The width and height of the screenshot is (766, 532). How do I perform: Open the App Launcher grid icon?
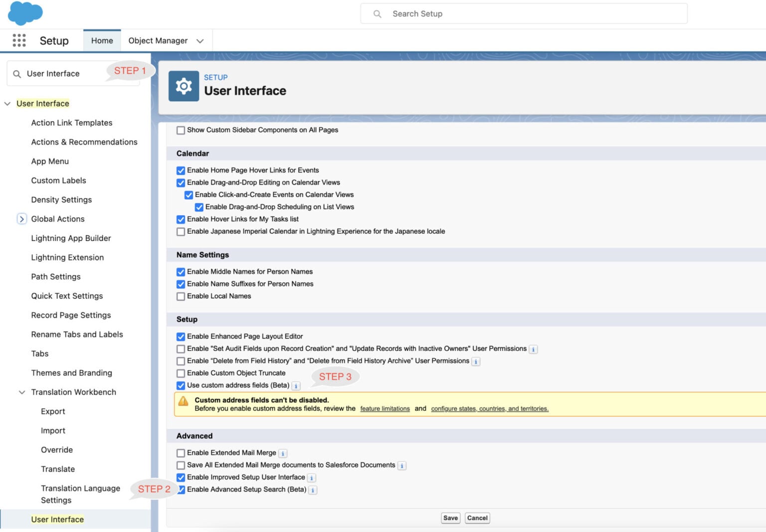coord(19,40)
